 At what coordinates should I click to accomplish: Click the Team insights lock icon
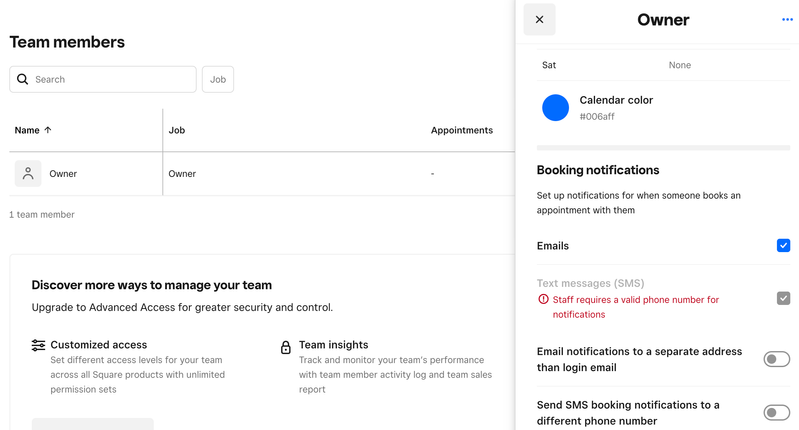(286, 347)
